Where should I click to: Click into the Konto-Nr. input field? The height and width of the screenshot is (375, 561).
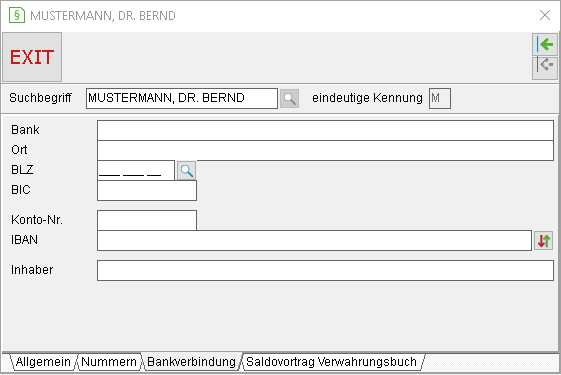147,220
